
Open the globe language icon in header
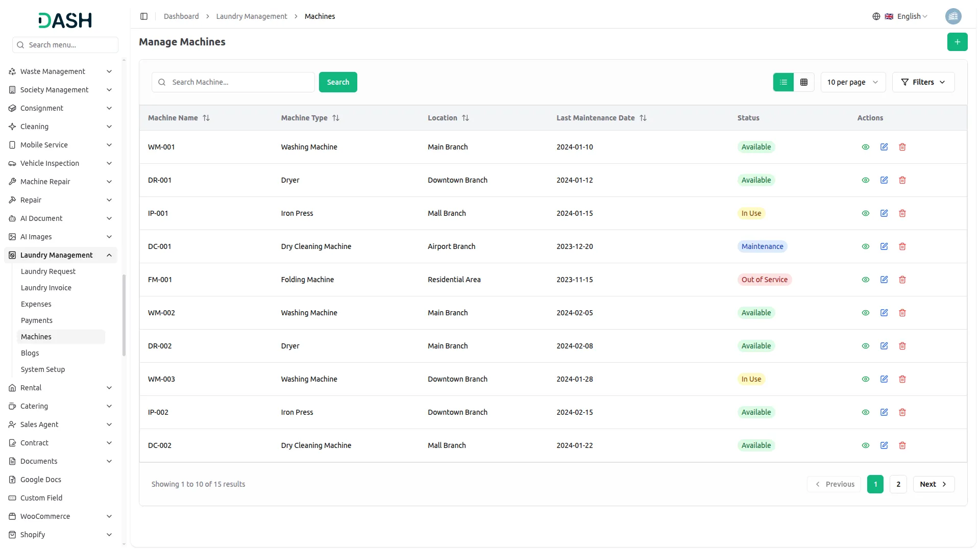click(x=876, y=16)
